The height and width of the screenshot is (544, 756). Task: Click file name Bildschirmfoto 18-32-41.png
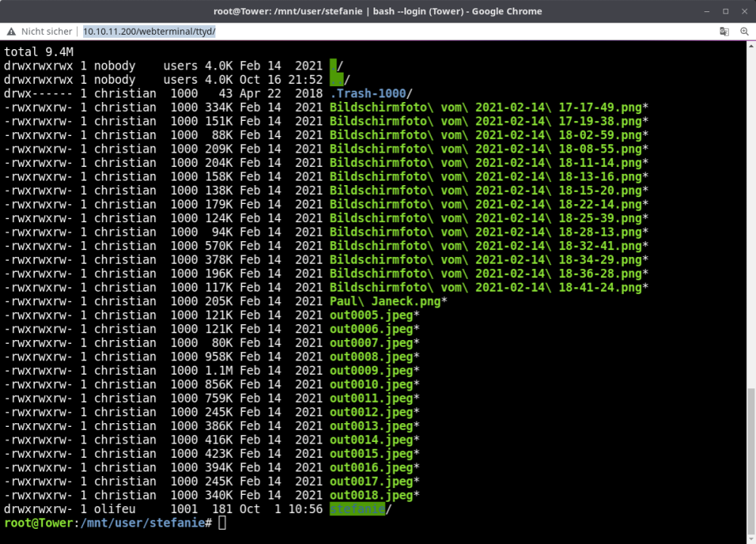click(x=488, y=246)
